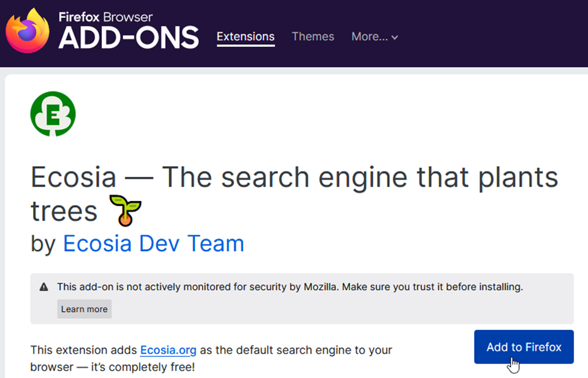Viewport: 588px width, 378px height.
Task: Select the add-on title heading text
Action: click(x=294, y=176)
